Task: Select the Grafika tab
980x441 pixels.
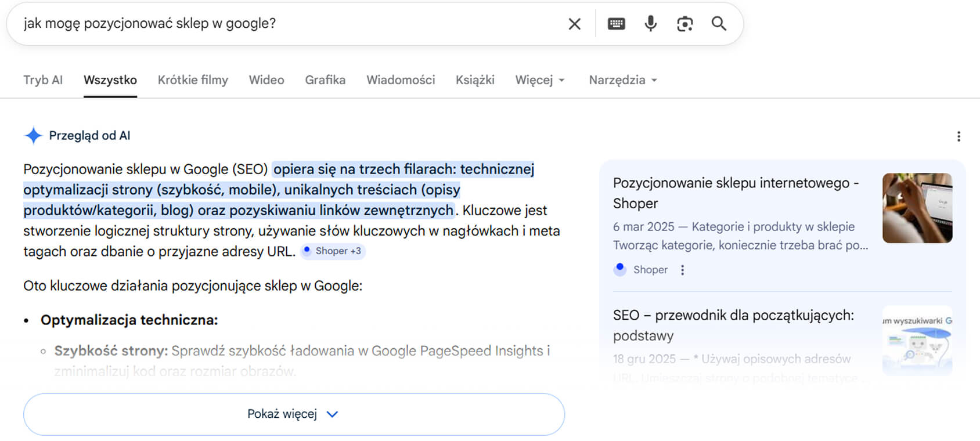Action: tap(325, 80)
